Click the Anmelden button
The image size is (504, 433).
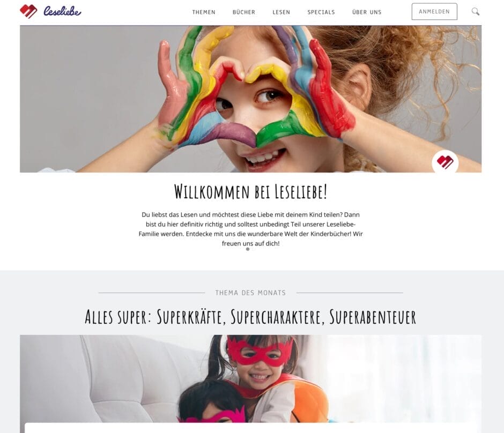tap(434, 12)
